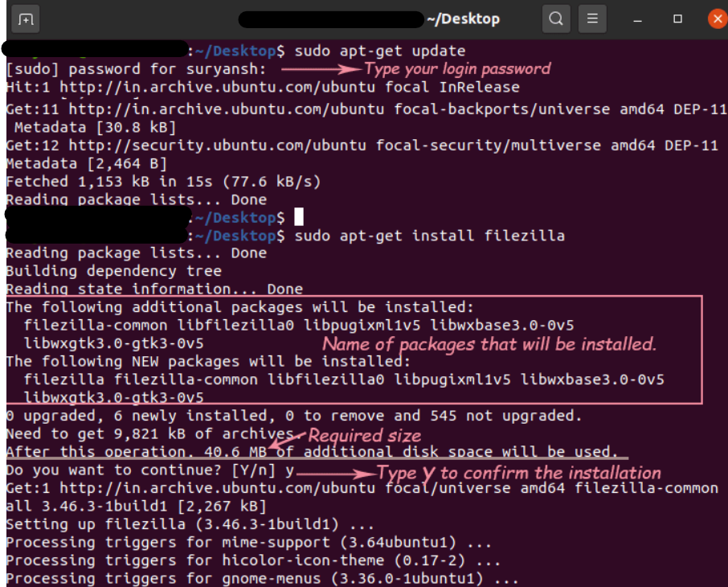
Task: Click 'Processing triggers for gnome-menus' line
Action: point(262,579)
